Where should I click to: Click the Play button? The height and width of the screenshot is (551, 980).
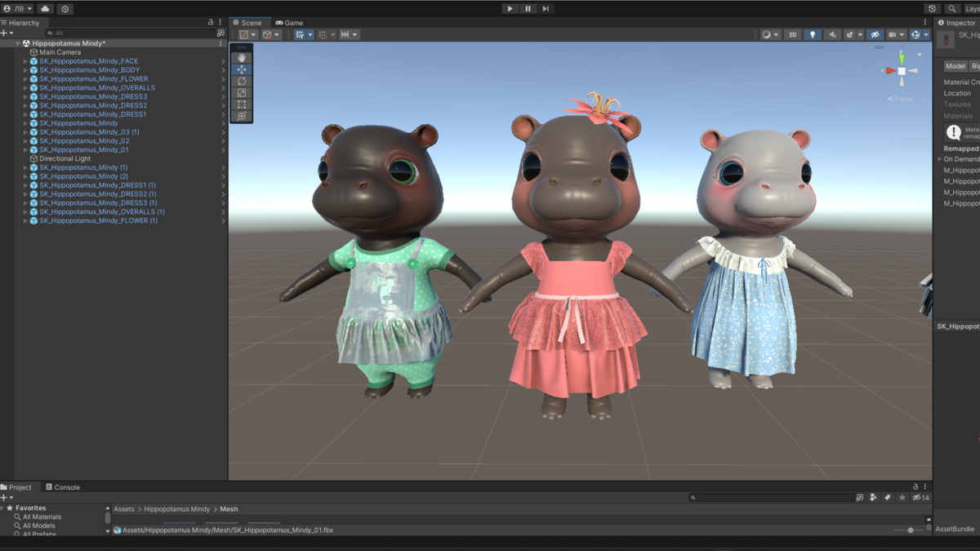coord(510,9)
